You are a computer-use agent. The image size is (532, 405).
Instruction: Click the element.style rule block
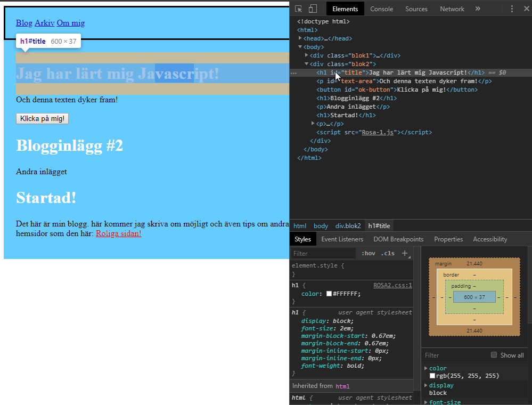tap(352, 270)
